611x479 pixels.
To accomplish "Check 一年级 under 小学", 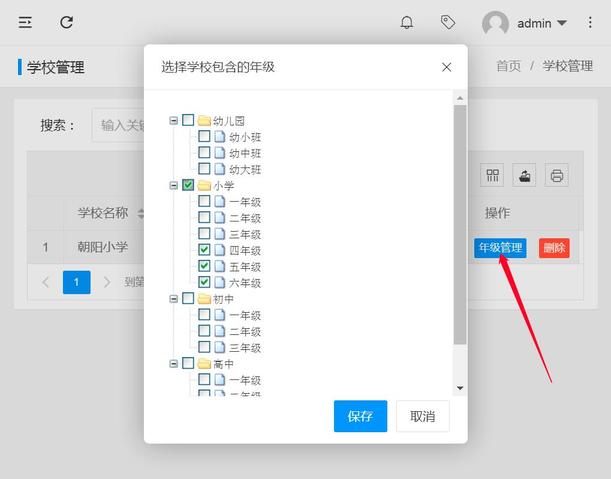I will point(204,201).
